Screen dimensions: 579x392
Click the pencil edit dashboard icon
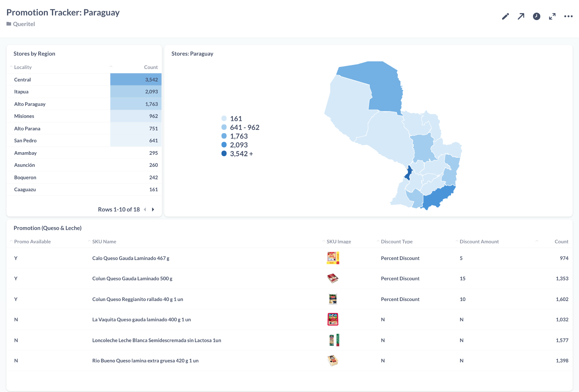coord(505,16)
